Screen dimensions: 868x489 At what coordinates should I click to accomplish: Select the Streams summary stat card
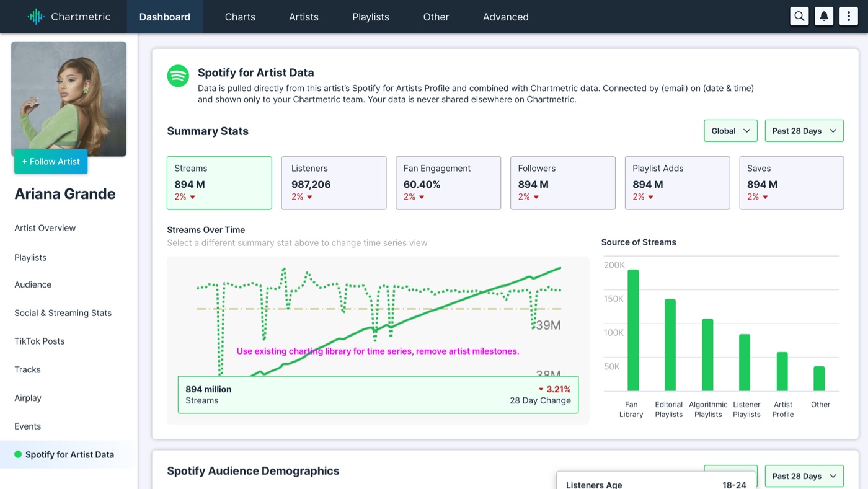pyautogui.click(x=219, y=183)
